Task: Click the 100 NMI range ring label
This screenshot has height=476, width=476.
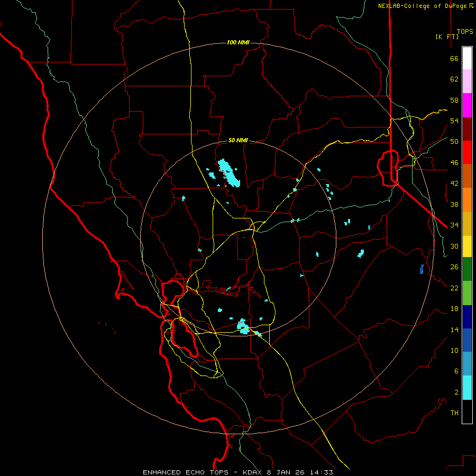Action: point(238,42)
